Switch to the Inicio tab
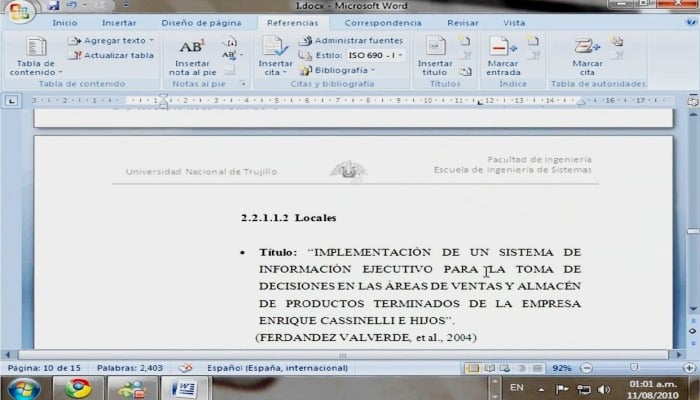 click(65, 23)
